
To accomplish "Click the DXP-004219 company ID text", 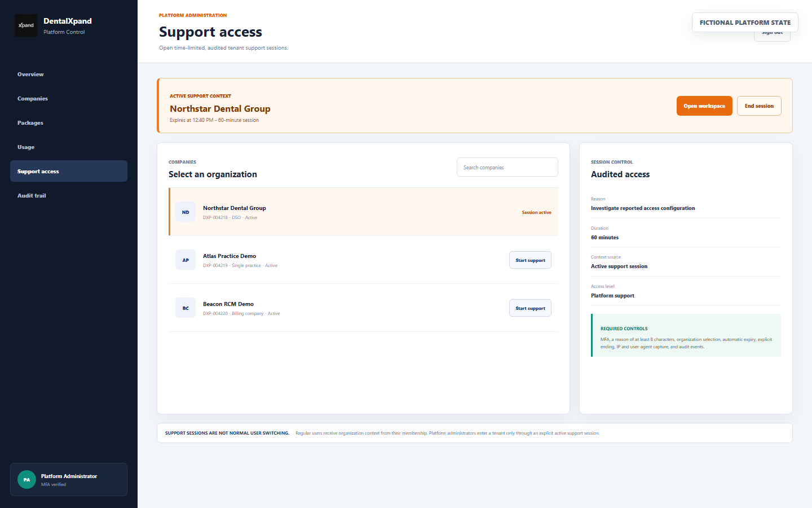I will tap(215, 265).
